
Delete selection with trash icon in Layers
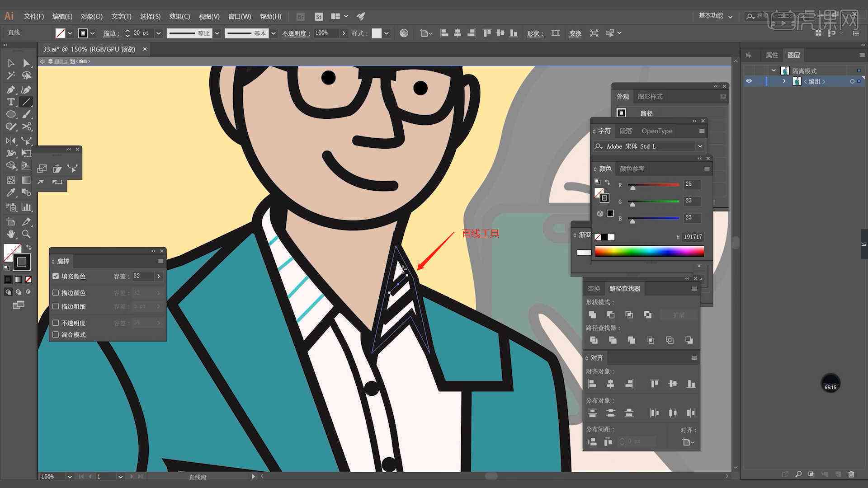point(851,474)
